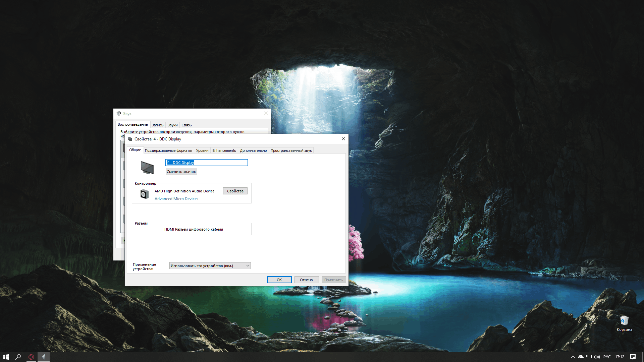
Task: Click Свойства button for AMD controller
Action: [x=235, y=191]
